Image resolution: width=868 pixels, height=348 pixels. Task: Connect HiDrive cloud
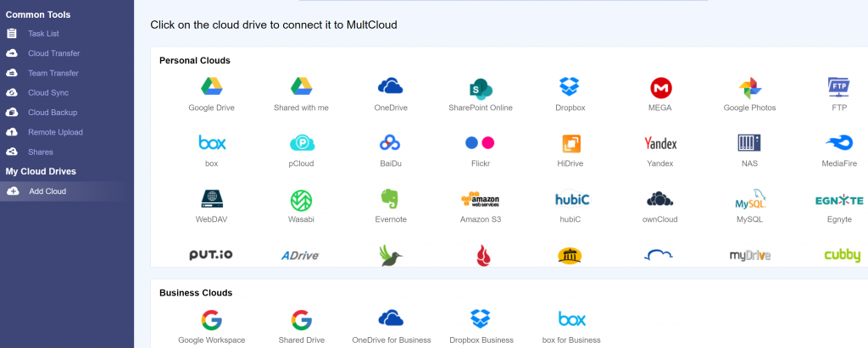point(570,143)
